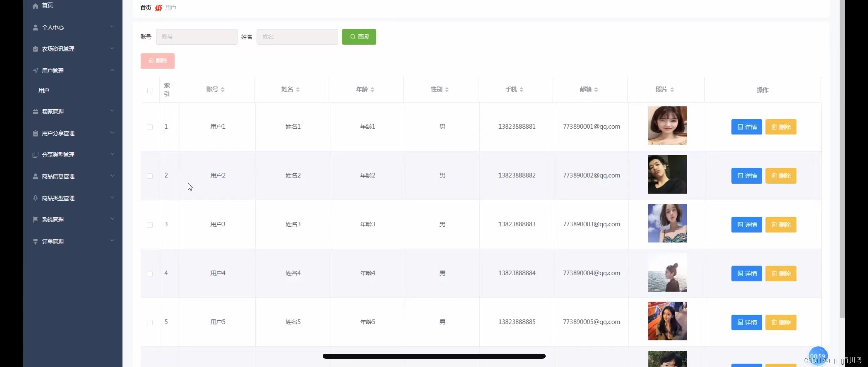
Task: Check the row checkbox for 用户3
Action: [x=150, y=225]
